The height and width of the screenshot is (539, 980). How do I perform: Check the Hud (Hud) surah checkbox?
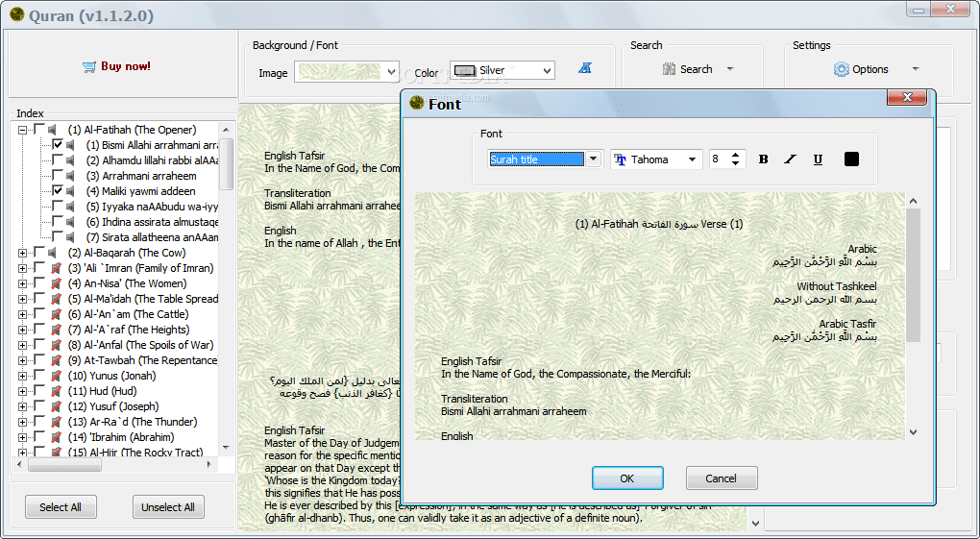pyautogui.click(x=39, y=391)
